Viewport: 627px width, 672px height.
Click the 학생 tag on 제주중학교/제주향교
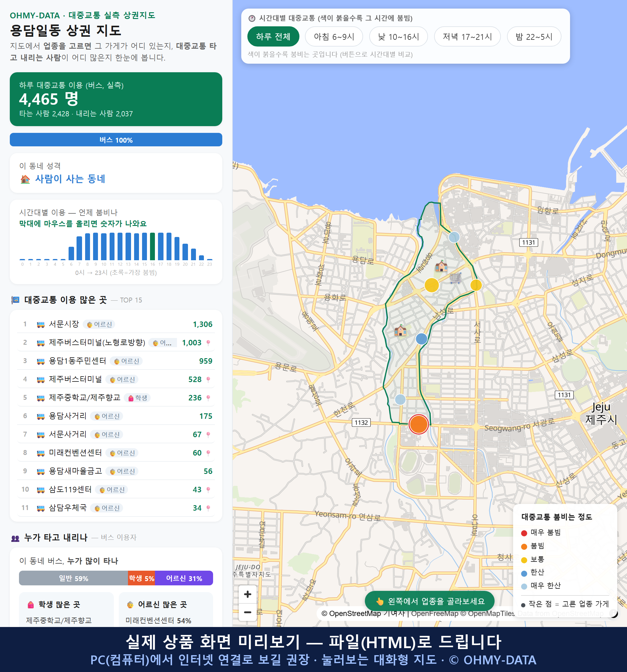click(x=137, y=398)
